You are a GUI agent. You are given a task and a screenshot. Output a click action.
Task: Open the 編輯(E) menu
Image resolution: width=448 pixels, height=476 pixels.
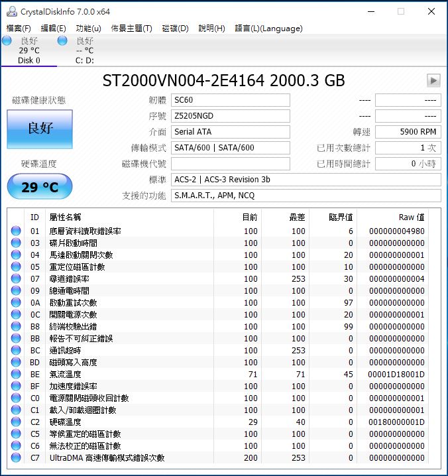(54, 29)
